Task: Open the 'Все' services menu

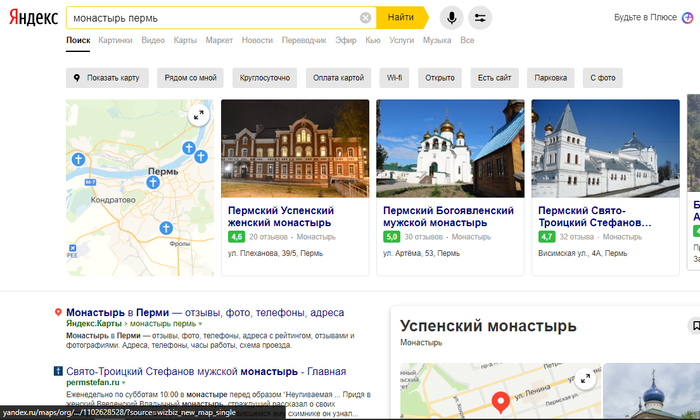Action: pos(467,40)
